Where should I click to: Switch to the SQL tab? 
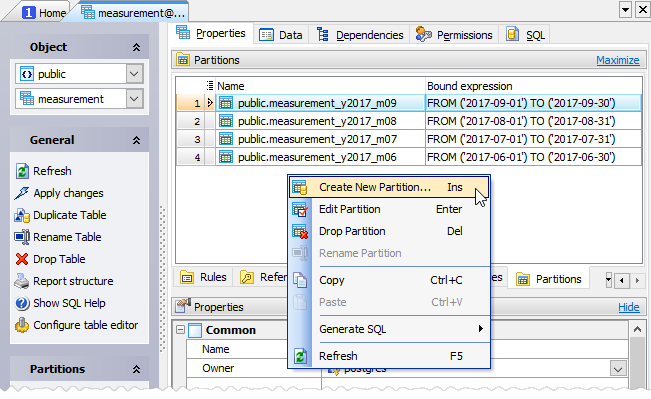(x=525, y=35)
